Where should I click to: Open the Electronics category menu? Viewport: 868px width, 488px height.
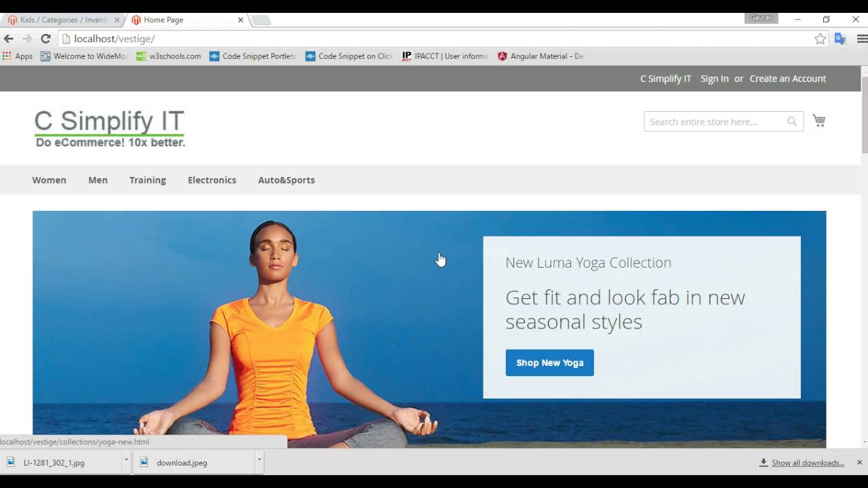tap(212, 180)
